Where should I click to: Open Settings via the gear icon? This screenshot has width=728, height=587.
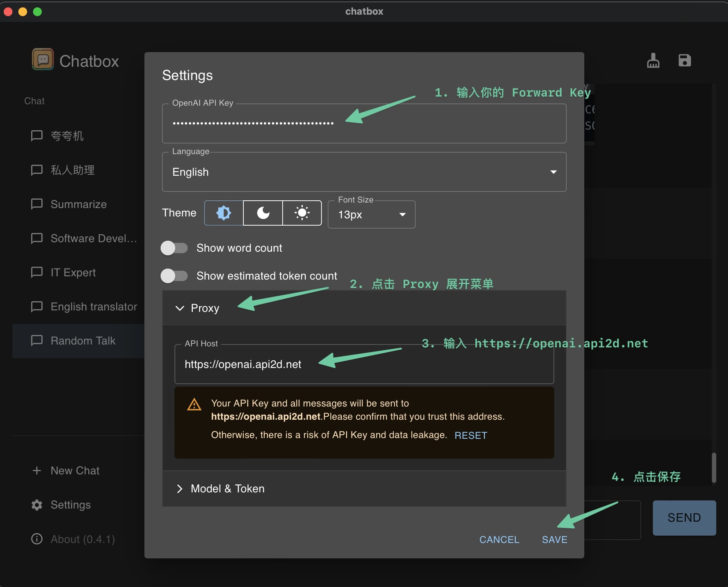(37, 505)
